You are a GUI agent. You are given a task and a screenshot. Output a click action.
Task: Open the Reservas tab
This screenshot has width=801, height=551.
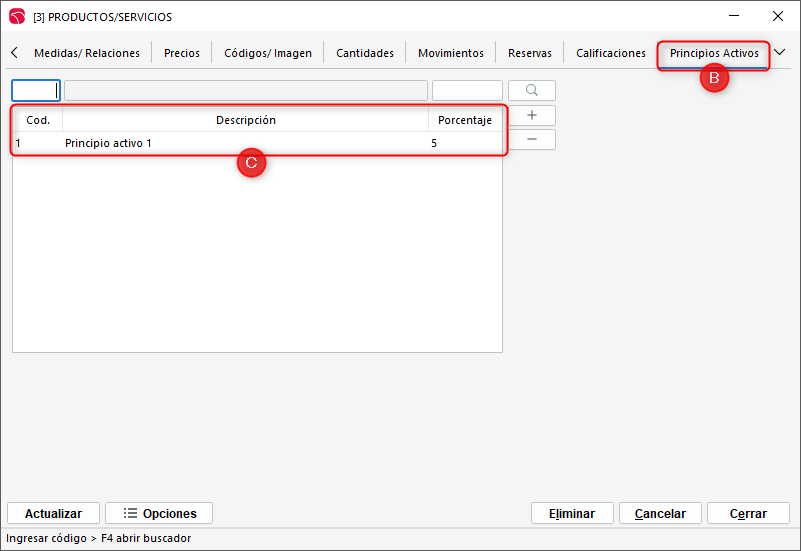[530, 53]
